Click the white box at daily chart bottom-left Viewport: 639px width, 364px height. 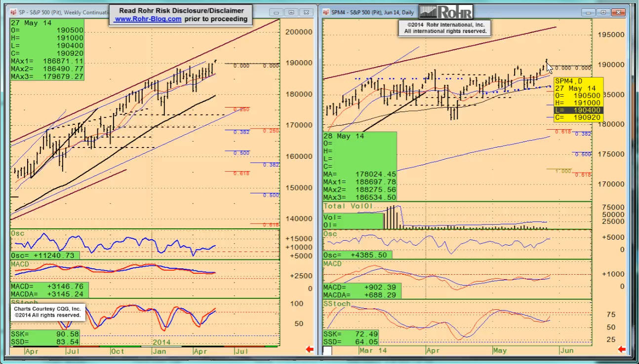click(327, 350)
